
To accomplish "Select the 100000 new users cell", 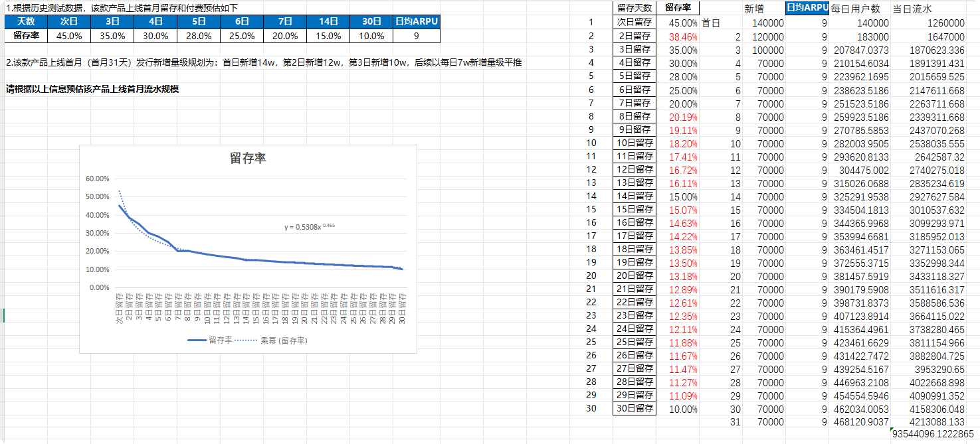I will click(768, 50).
